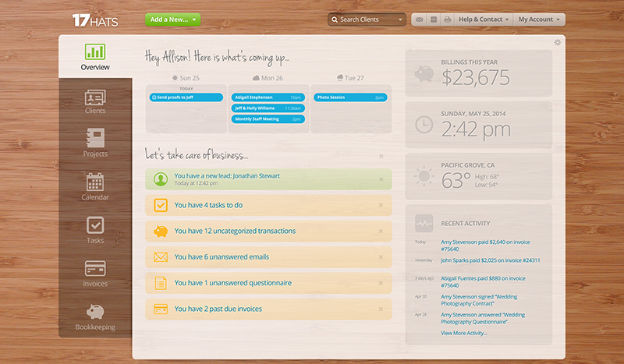
Task: Dismiss the new lead Jonathan Stewart notification
Action: pyautogui.click(x=381, y=180)
